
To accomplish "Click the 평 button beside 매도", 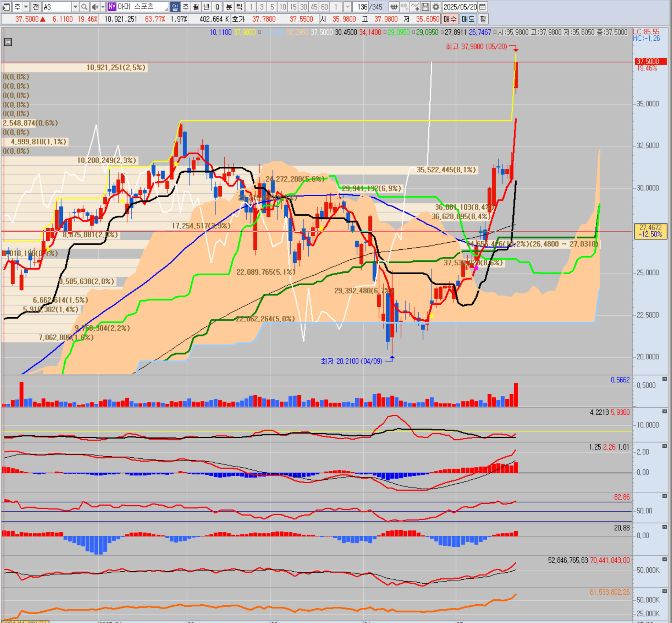I will point(483,19).
